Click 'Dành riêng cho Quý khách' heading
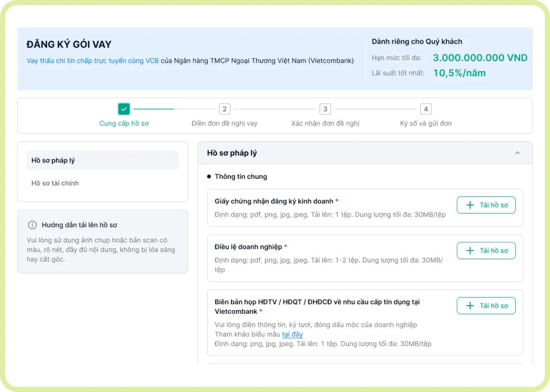Screen dimensions: 550x392 click(x=417, y=42)
